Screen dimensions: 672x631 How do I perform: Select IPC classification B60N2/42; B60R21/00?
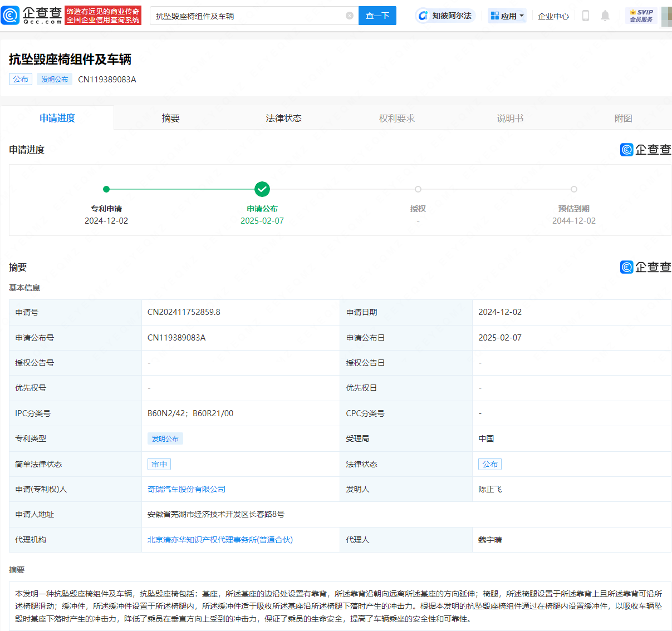[x=190, y=413]
